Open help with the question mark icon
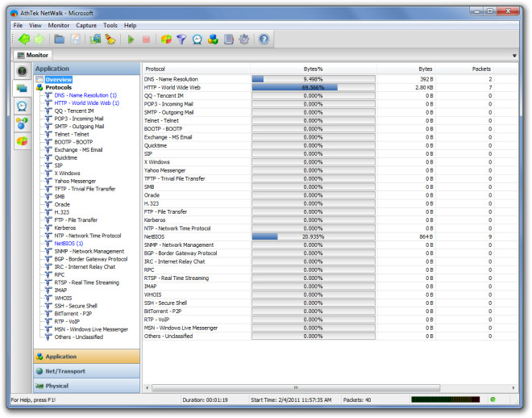Screen dimensions: 532x418 (x=264, y=40)
